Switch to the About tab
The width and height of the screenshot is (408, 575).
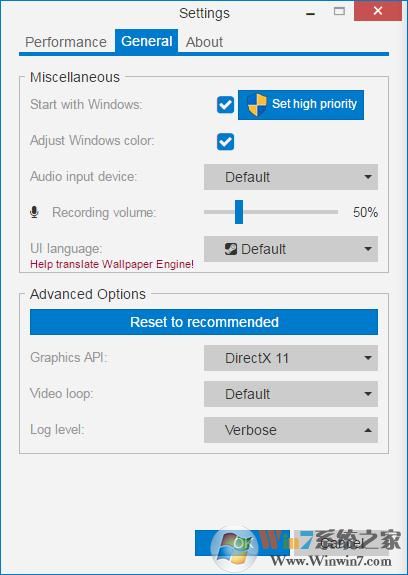pos(204,42)
